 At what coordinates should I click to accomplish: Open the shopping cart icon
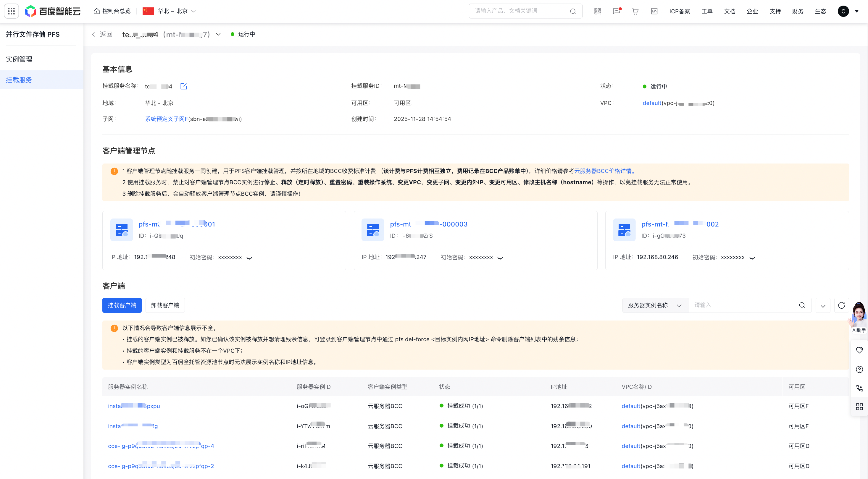[x=635, y=11]
